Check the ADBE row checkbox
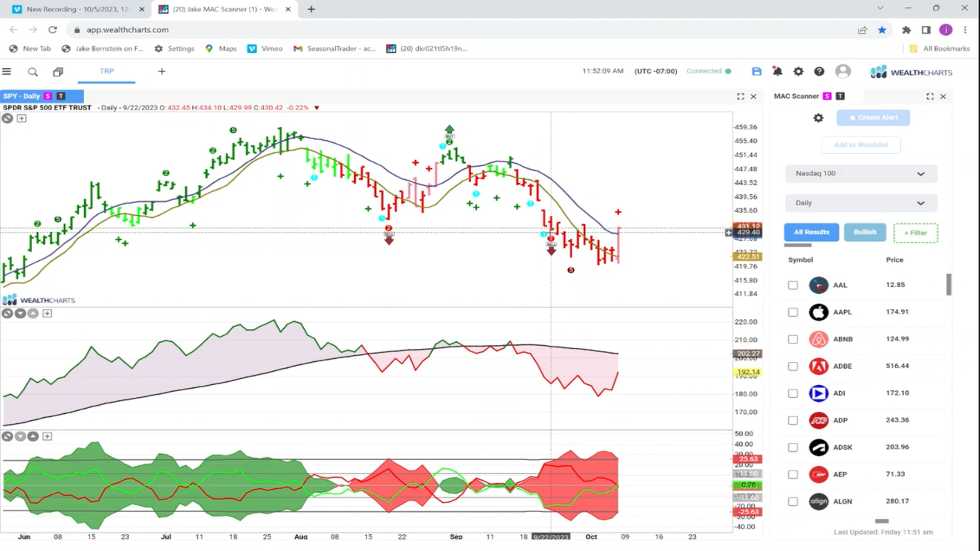 (793, 366)
